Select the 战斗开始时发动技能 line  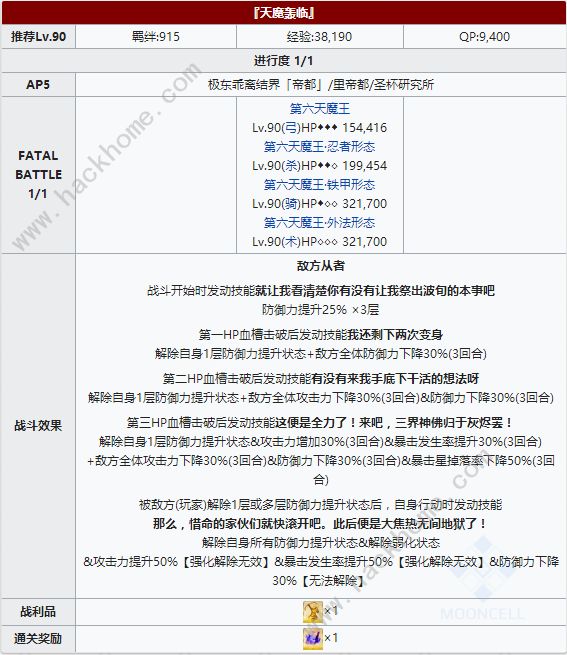tap(320, 291)
